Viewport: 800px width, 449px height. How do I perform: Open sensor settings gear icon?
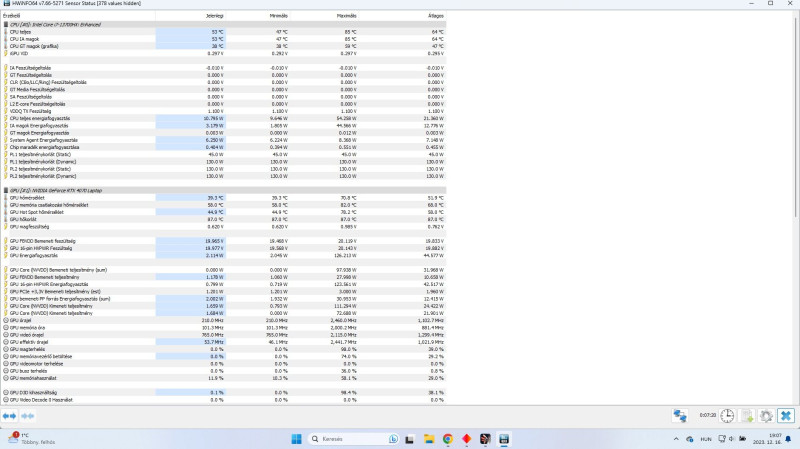point(766,416)
